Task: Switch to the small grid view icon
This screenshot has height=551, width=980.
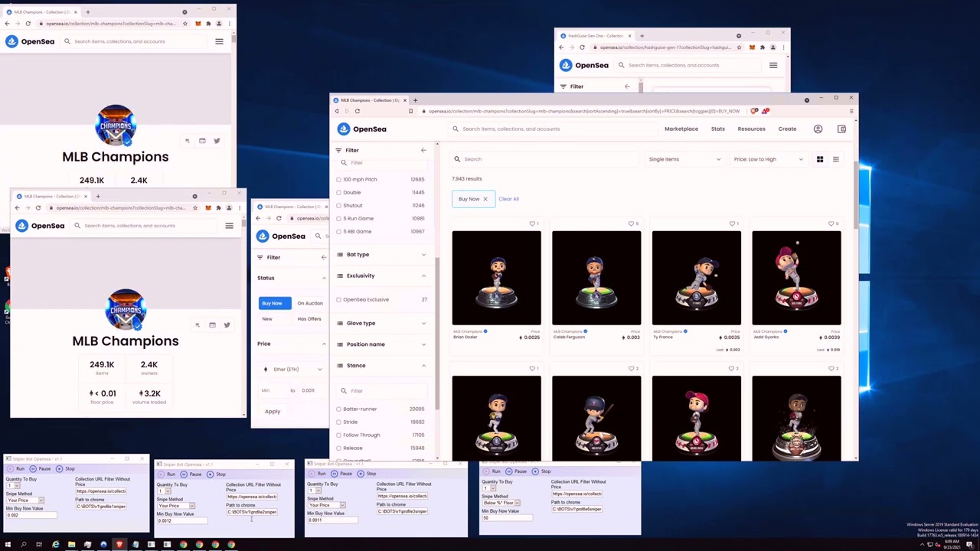Action: 836,159
